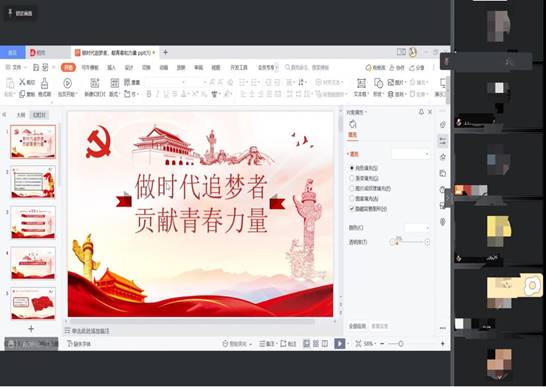Play slideshow button in status bar
This screenshot has width=546, height=387.
tap(340, 343)
